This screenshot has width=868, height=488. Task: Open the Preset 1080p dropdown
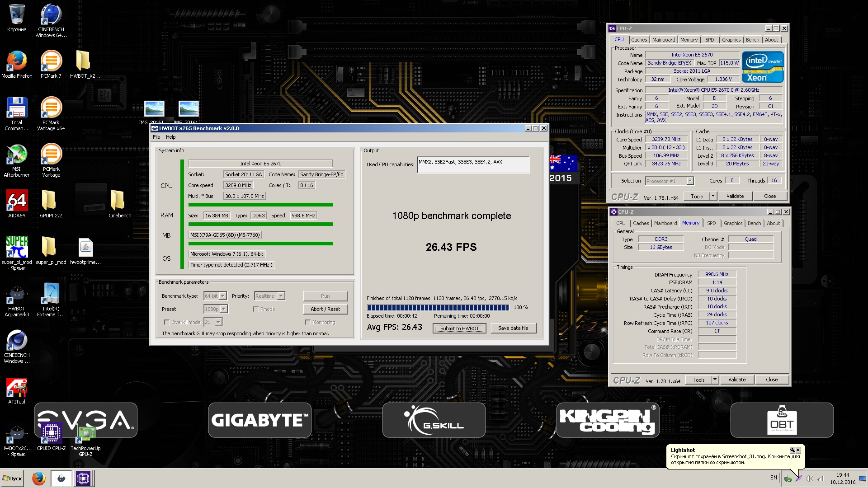pos(216,309)
